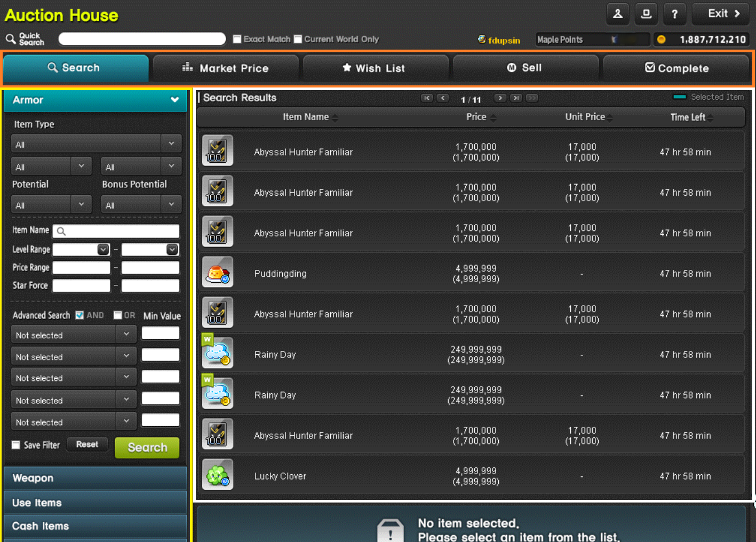Toggle the Current World Only checkbox
This screenshot has width=756, height=542.
tap(298, 39)
